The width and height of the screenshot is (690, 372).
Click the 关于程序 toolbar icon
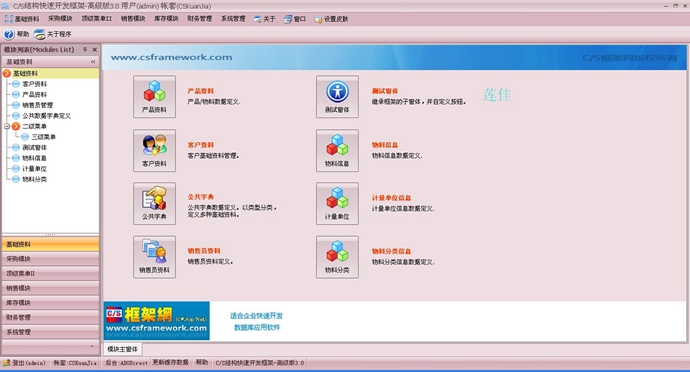[x=40, y=34]
